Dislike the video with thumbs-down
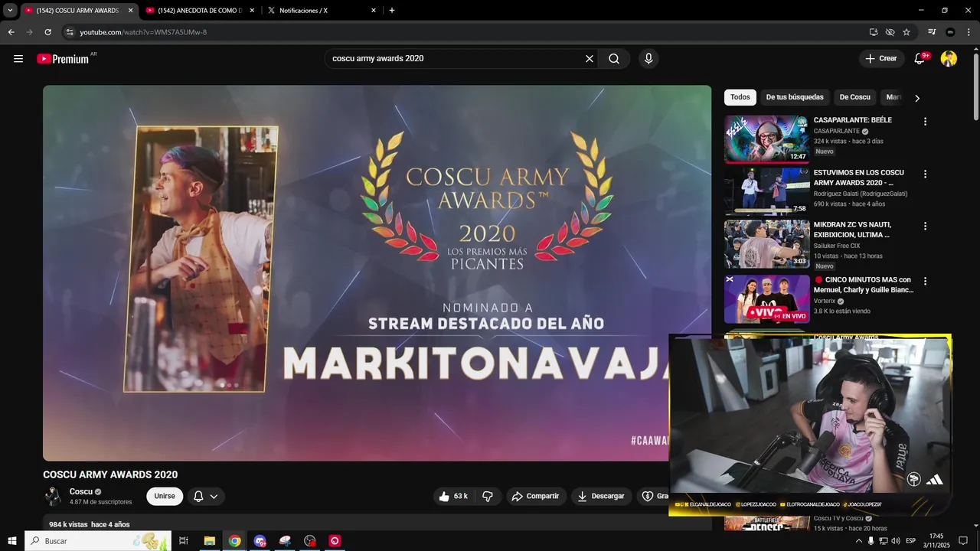980x551 pixels. pos(488,497)
